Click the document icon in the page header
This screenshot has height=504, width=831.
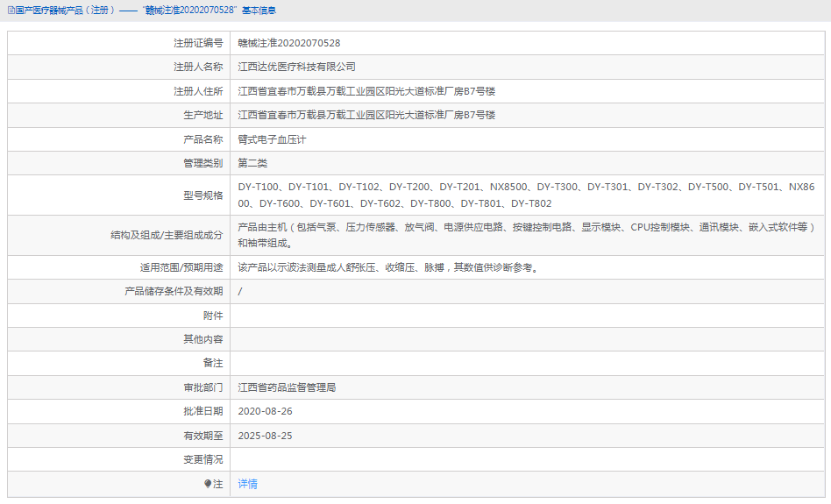click(x=11, y=10)
